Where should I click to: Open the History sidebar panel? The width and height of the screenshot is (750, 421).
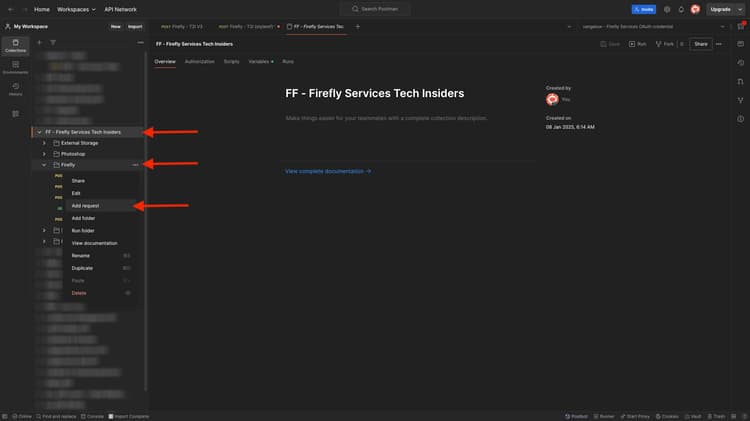(x=15, y=89)
